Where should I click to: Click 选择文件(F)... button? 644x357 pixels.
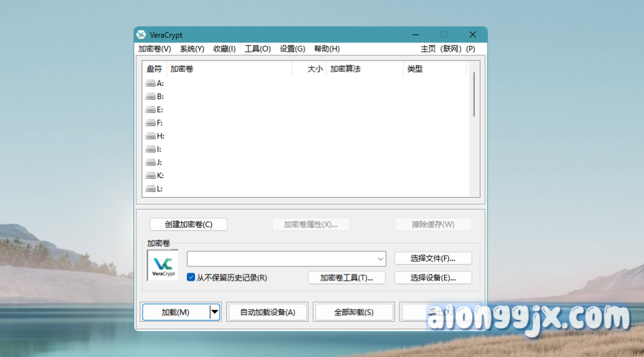coord(433,258)
